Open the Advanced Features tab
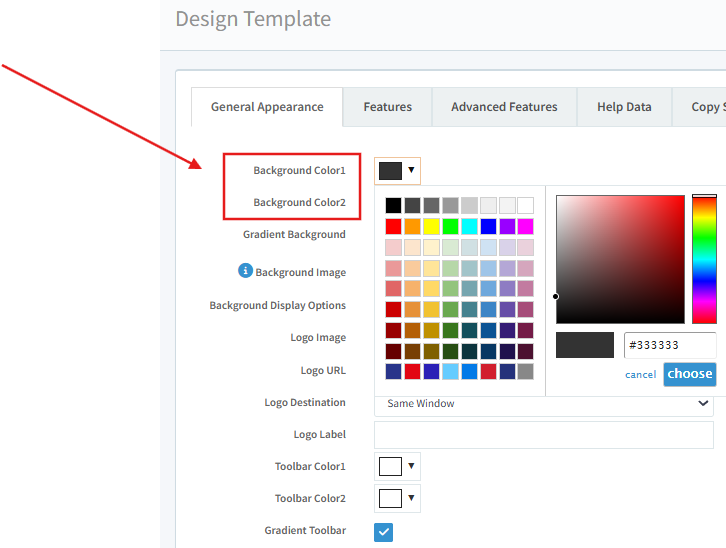 [x=504, y=107]
